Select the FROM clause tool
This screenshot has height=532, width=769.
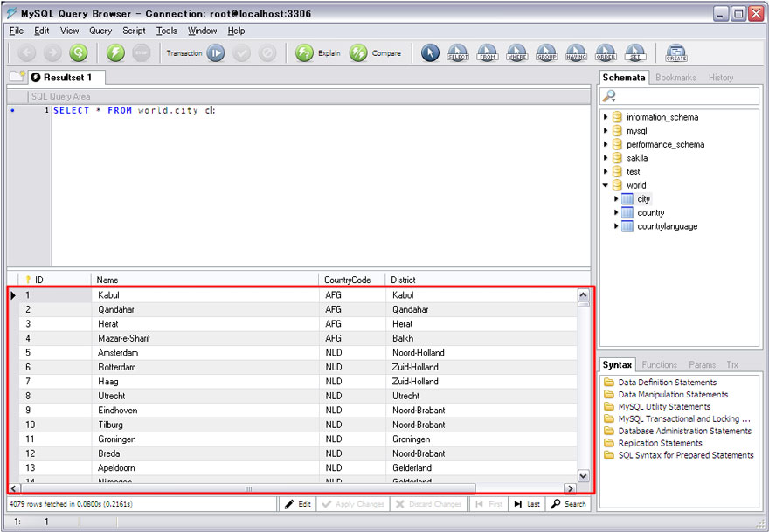click(488, 52)
